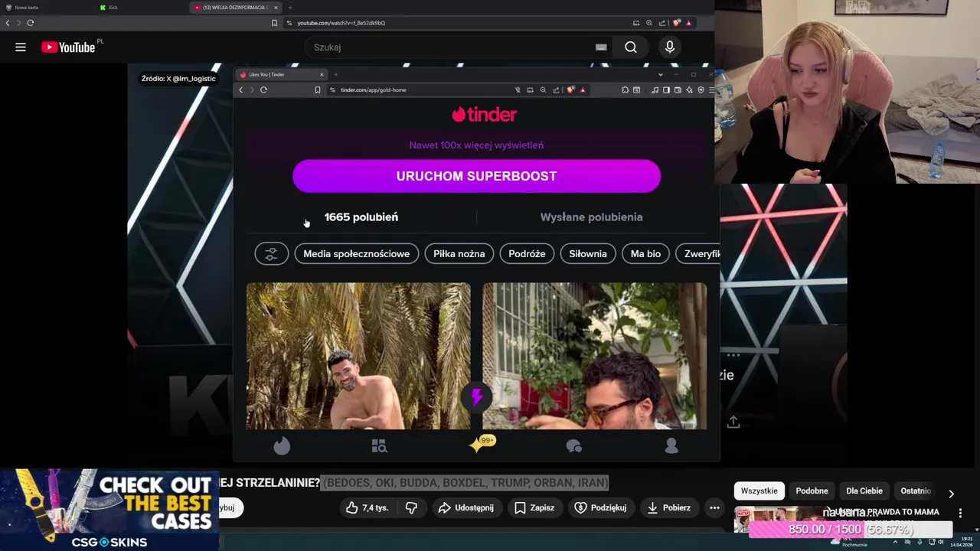Open the Tinder Explore tab
The width and height of the screenshot is (980, 551).
click(x=379, y=446)
